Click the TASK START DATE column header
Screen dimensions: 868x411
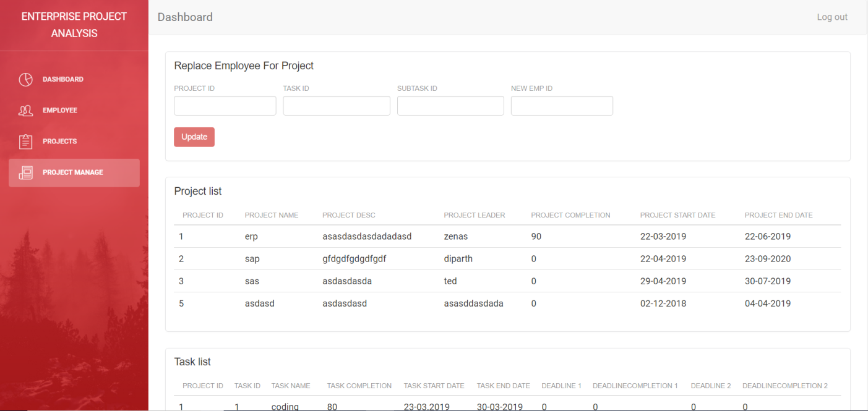(434, 386)
